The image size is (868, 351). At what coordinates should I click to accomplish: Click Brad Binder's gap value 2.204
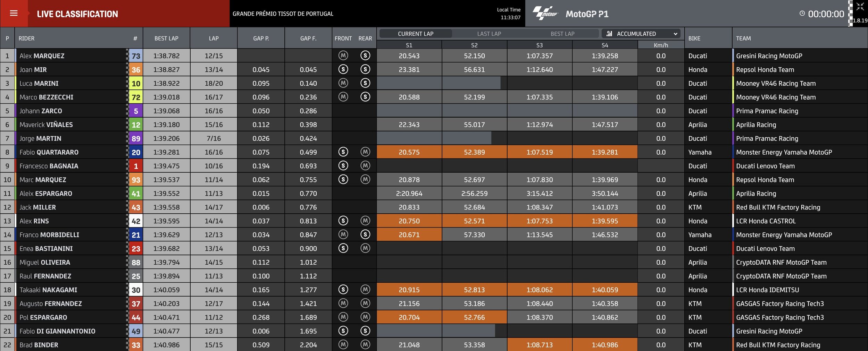[308, 345]
